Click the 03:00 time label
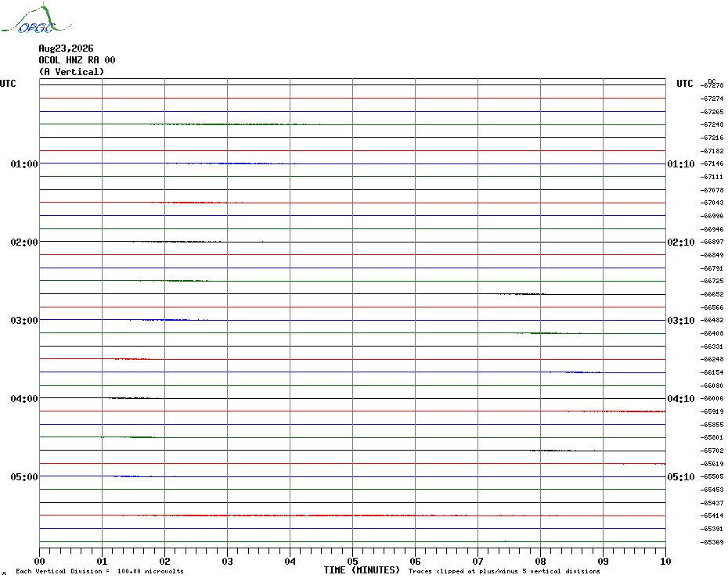 (24, 321)
